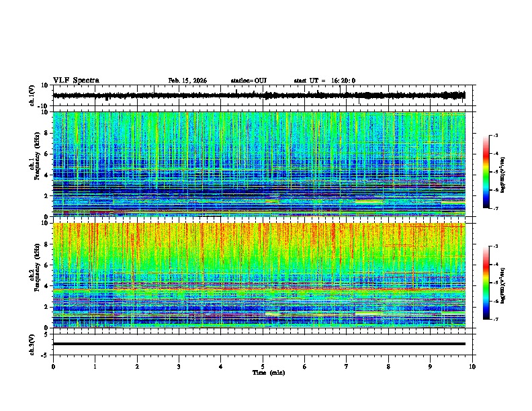Screen dimensions: 532x411
Task: Click the color scale bar beside ch.1 spectrogram
Action: coord(486,172)
